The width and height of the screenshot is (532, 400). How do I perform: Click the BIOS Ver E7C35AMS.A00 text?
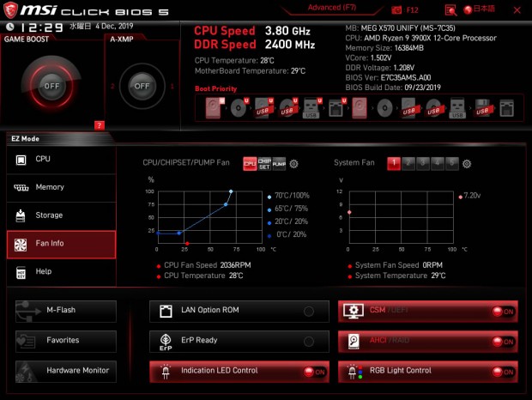click(388, 78)
